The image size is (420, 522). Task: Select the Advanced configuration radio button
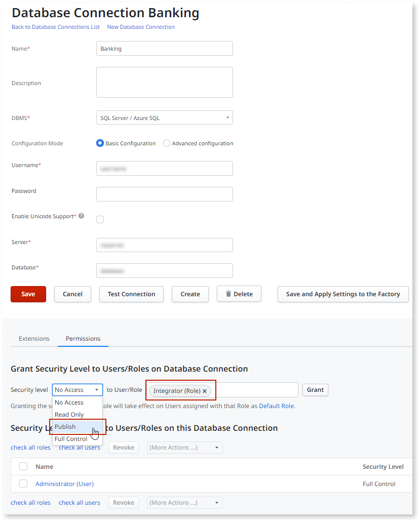coord(167,143)
